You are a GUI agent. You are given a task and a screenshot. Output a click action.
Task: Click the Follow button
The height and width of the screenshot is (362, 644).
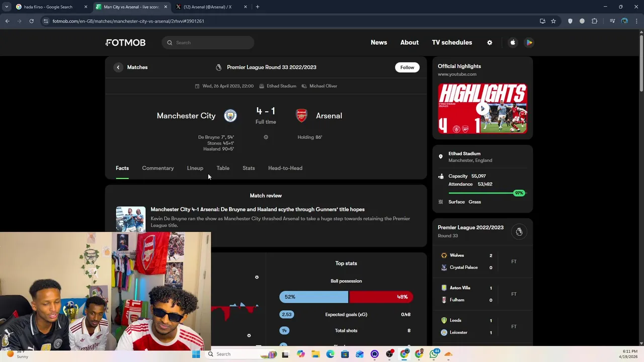407,67
